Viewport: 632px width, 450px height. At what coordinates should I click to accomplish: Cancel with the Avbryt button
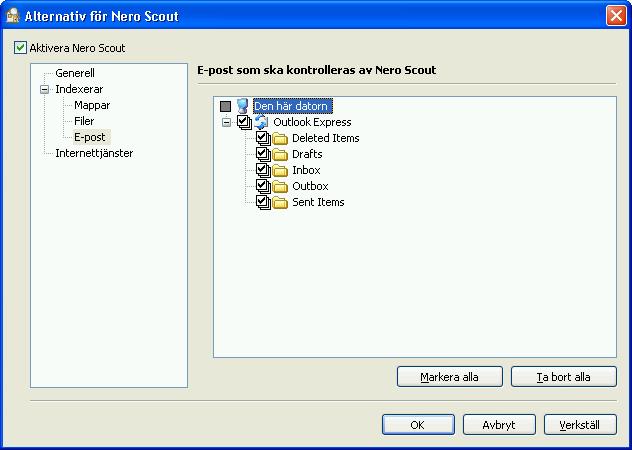coord(499,425)
